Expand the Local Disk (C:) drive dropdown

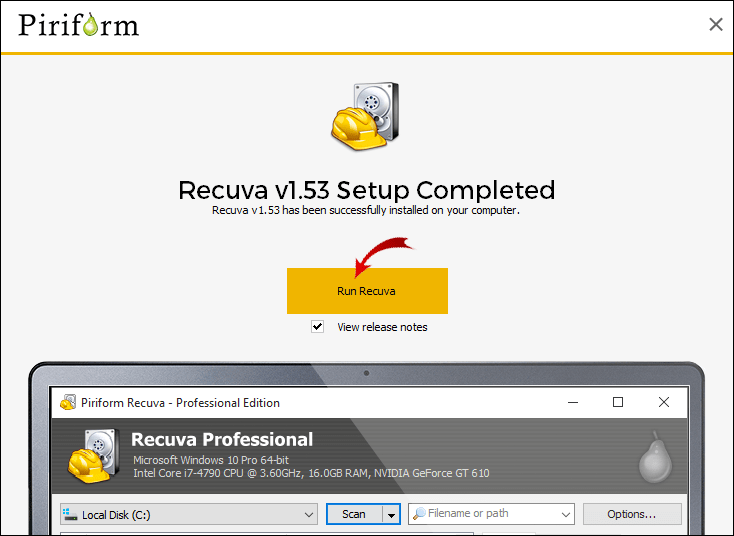coord(308,514)
